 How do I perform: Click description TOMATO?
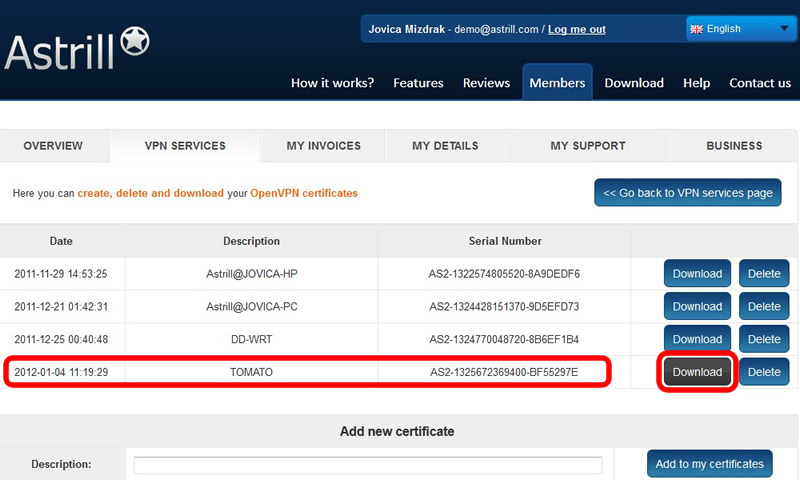[x=251, y=372]
